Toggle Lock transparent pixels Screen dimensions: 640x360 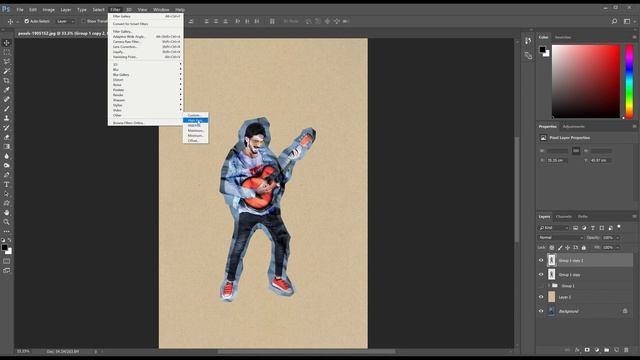[552, 248]
